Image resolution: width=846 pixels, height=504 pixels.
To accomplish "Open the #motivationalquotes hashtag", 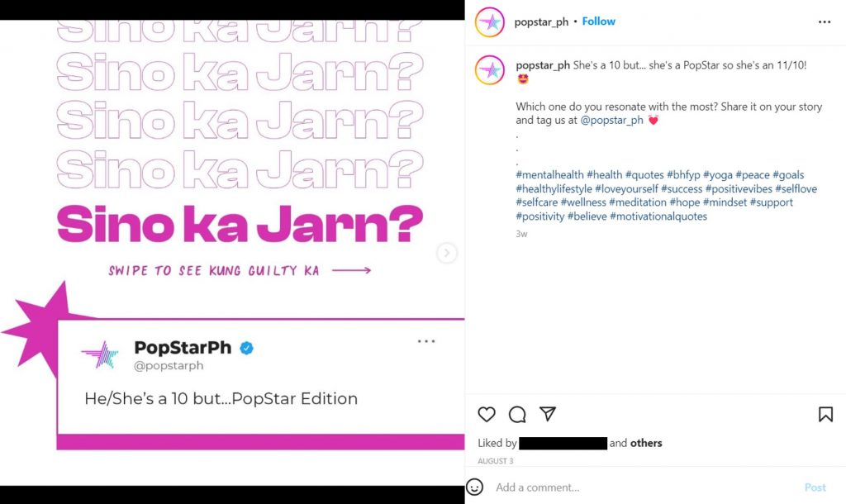I will click(658, 216).
